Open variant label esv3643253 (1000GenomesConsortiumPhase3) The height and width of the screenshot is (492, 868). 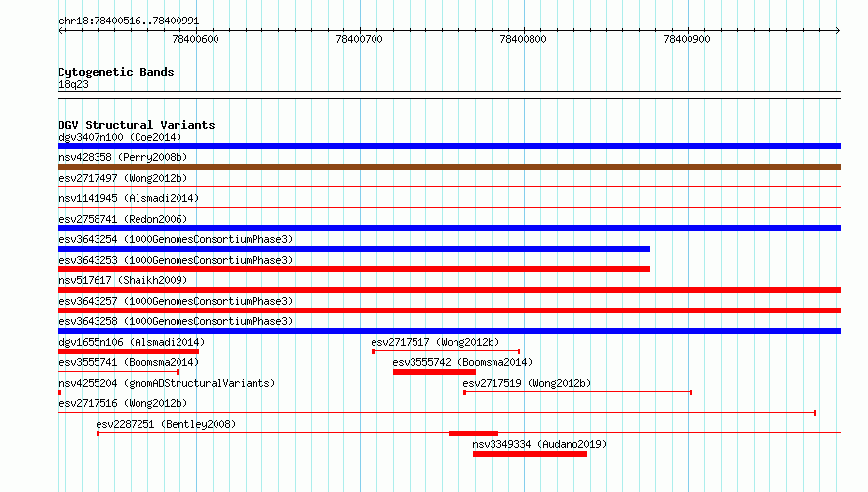tap(176, 260)
